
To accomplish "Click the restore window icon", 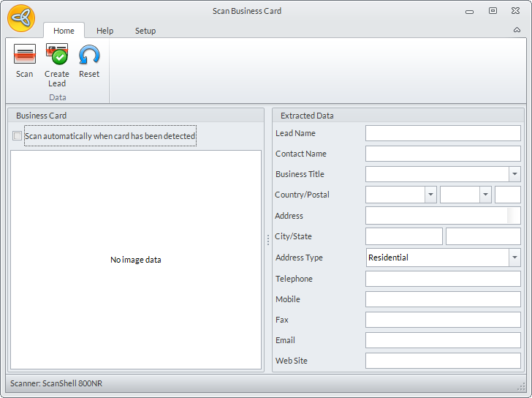I will coord(493,11).
